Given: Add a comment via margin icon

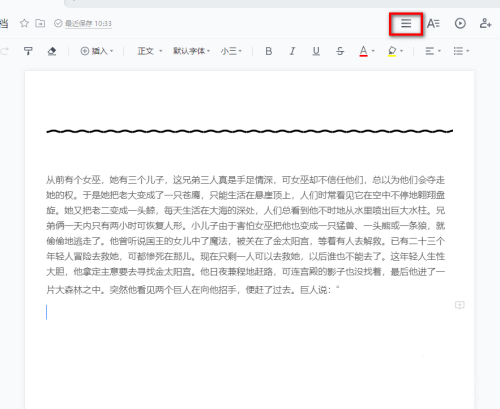Looking at the screenshot, I should click(460, 305).
